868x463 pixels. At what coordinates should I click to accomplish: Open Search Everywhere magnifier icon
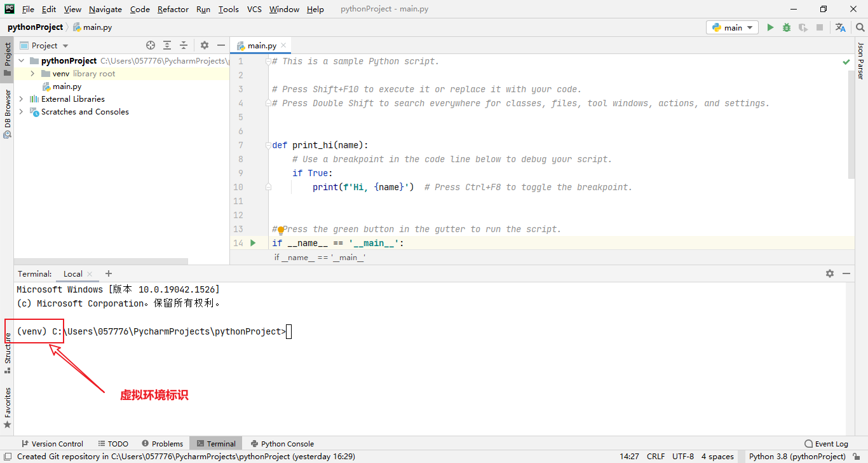[x=860, y=27]
